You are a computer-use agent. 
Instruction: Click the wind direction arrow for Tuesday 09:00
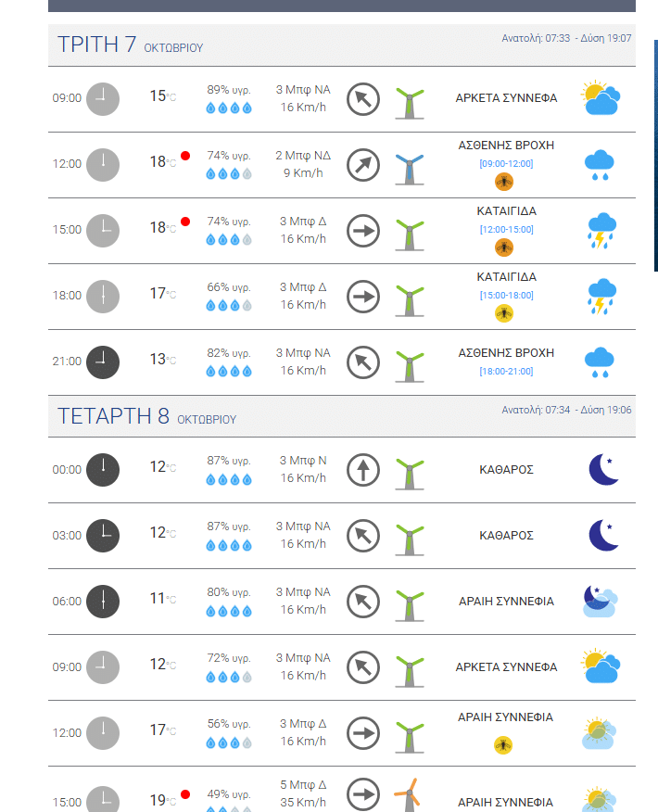[x=363, y=98]
